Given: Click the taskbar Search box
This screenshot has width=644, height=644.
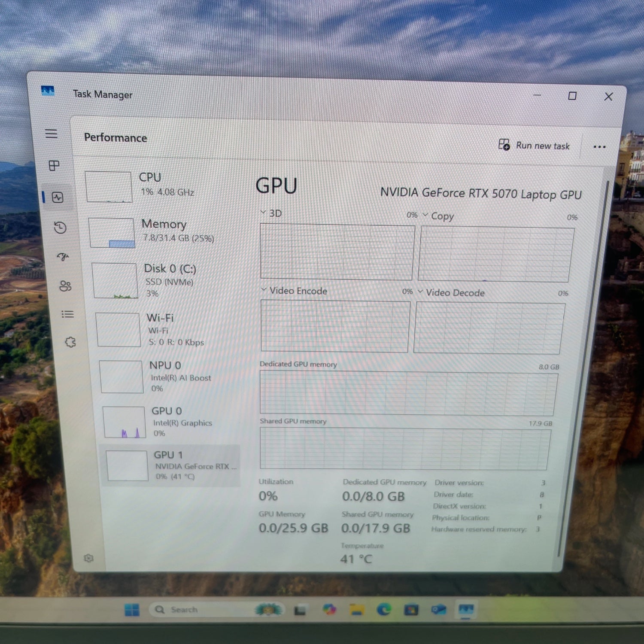Looking at the screenshot, I should tap(185, 610).
